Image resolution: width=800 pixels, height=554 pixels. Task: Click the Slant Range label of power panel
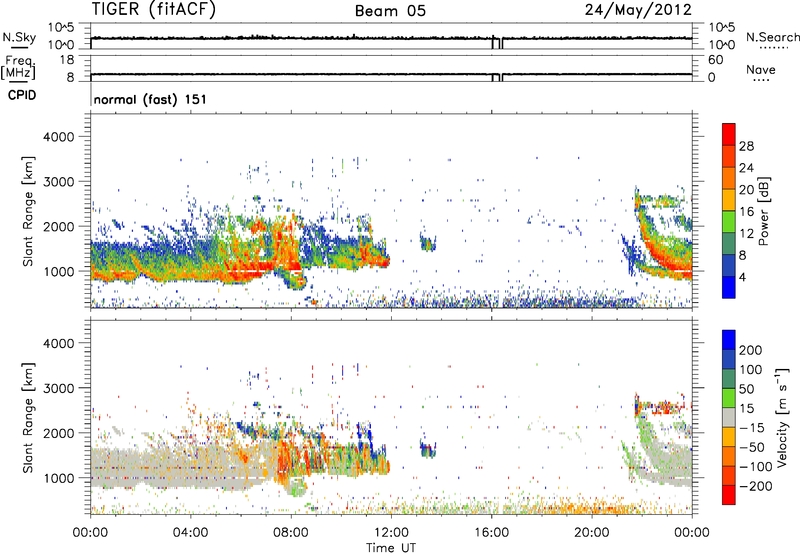[28, 211]
